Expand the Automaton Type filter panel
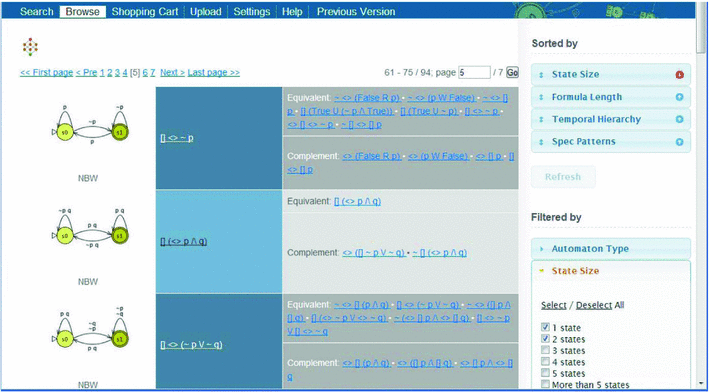This screenshot has width=710, height=392. (610, 249)
